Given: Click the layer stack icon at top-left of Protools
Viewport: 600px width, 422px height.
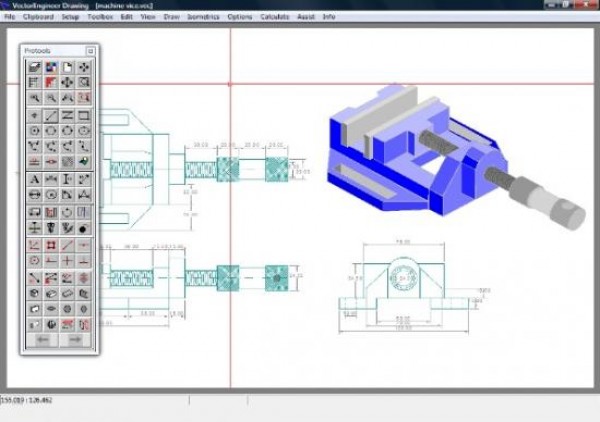Looking at the screenshot, I should 34,67.
